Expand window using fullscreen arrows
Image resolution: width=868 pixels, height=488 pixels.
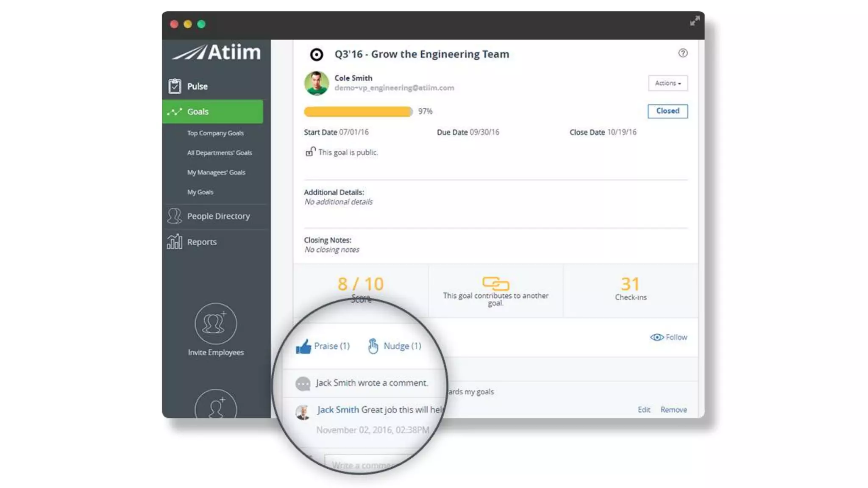(694, 21)
